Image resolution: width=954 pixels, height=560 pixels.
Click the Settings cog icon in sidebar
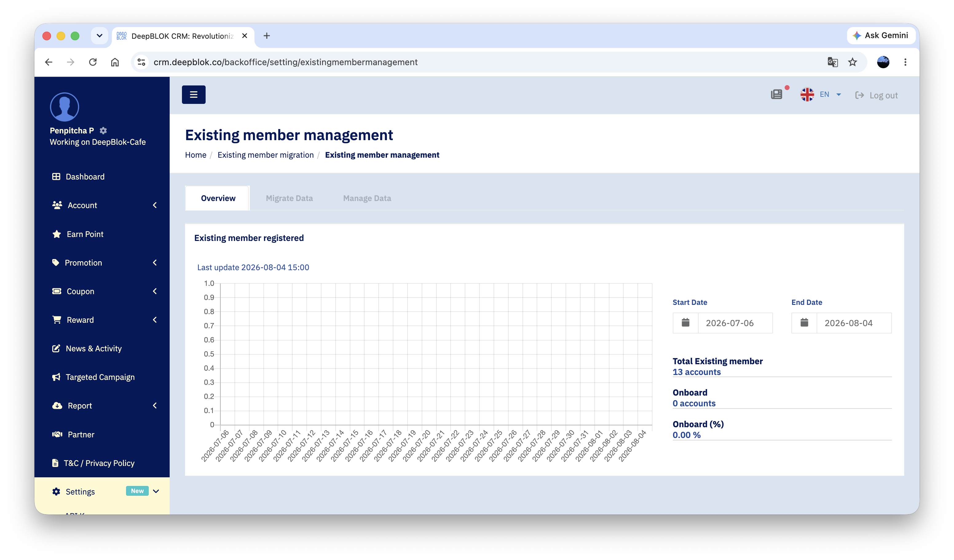tap(56, 491)
